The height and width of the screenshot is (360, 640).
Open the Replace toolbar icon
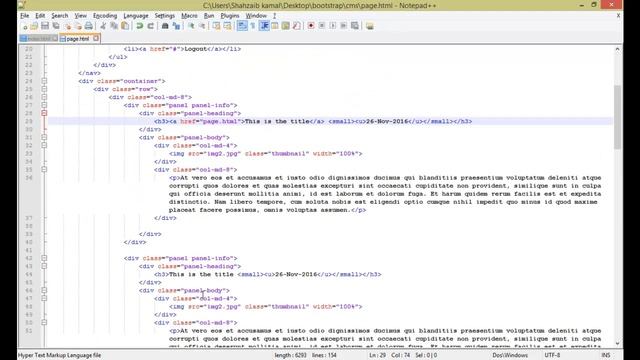176,26
